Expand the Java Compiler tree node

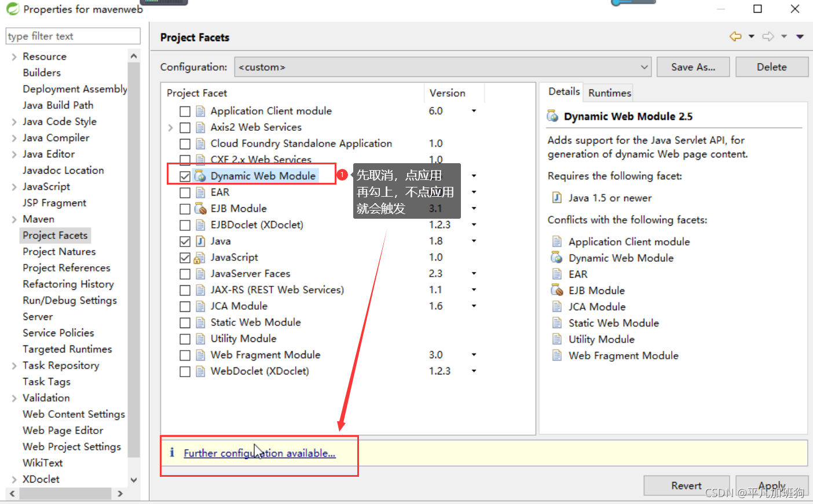(14, 138)
